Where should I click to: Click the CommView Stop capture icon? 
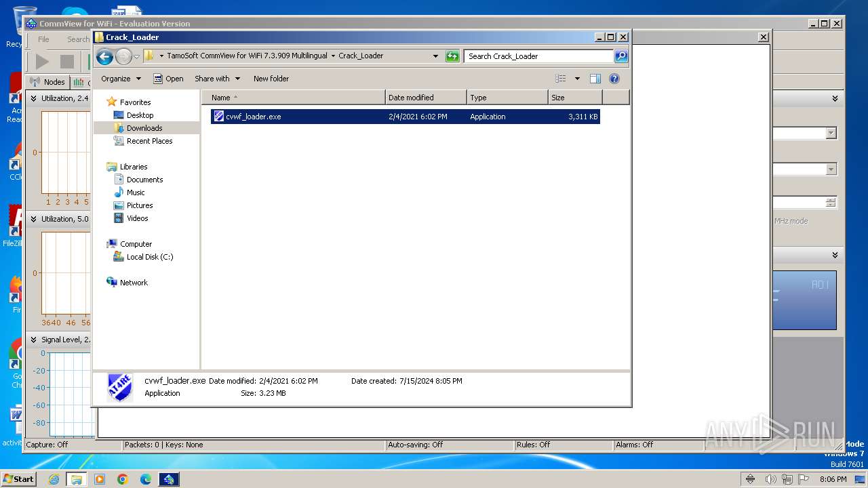tap(66, 62)
